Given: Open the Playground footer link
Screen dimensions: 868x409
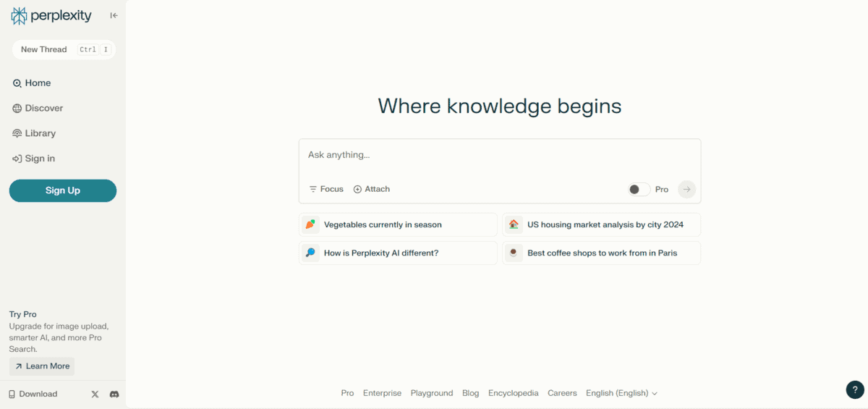Looking at the screenshot, I should [x=431, y=393].
